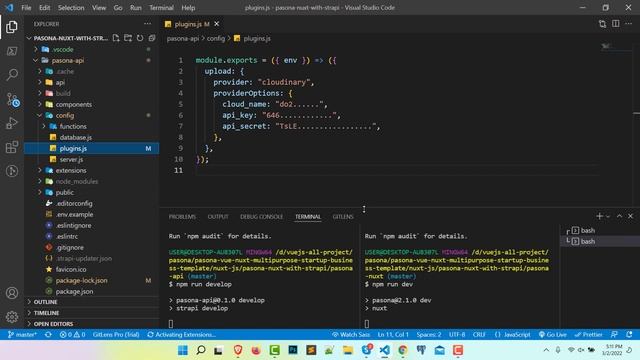Image resolution: width=640 pixels, height=360 pixels.
Task: Open the Extensions view
Action: coord(12,147)
